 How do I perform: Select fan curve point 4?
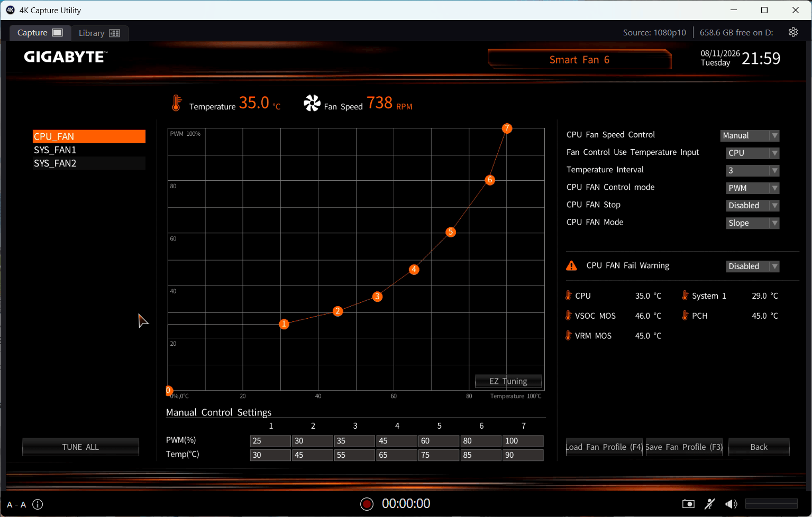(414, 270)
